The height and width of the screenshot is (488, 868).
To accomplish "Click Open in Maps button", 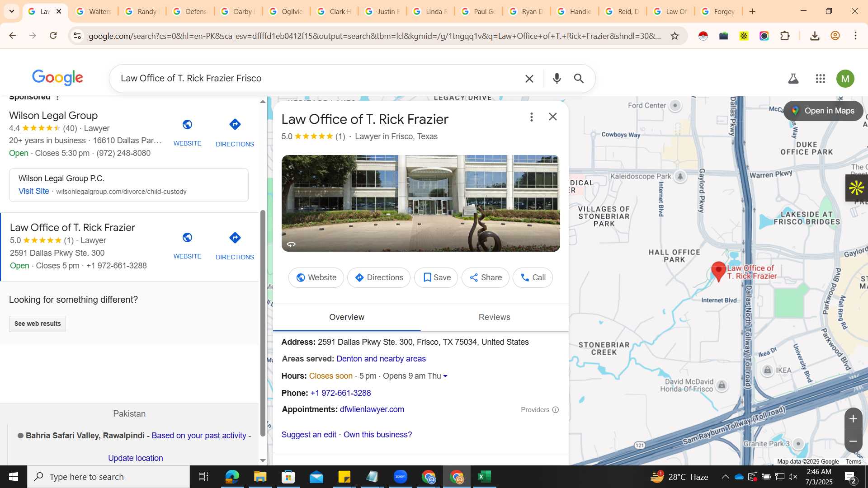I will click(x=823, y=111).
